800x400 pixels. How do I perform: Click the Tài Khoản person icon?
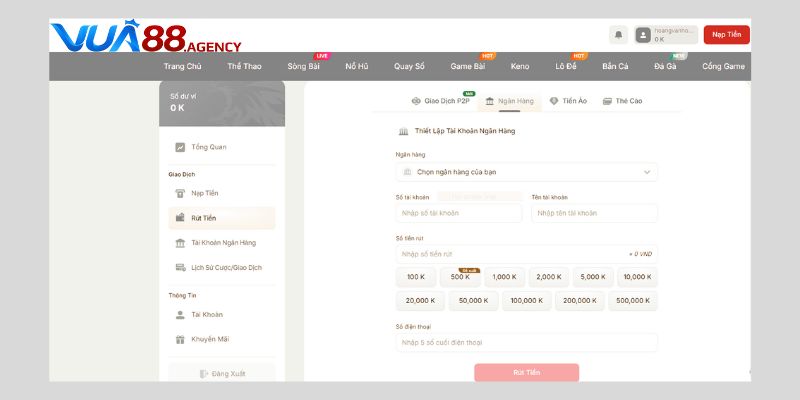click(180, 314)
